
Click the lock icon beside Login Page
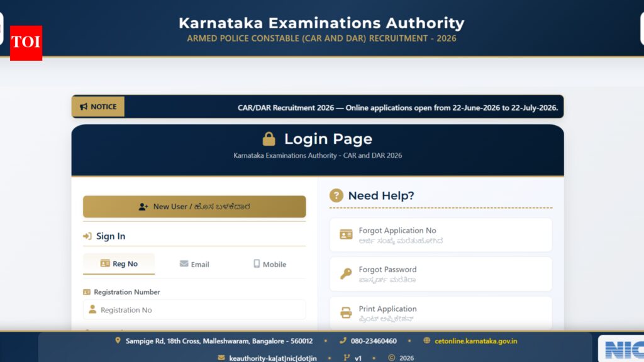(269, 139)
